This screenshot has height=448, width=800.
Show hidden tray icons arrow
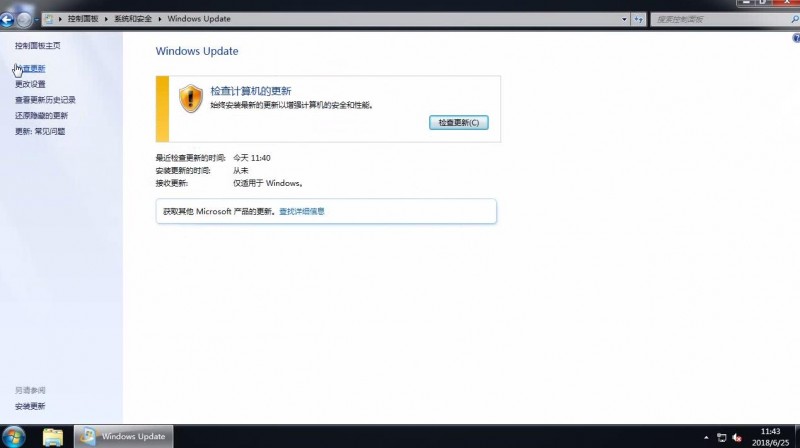[x=706, y=437]
